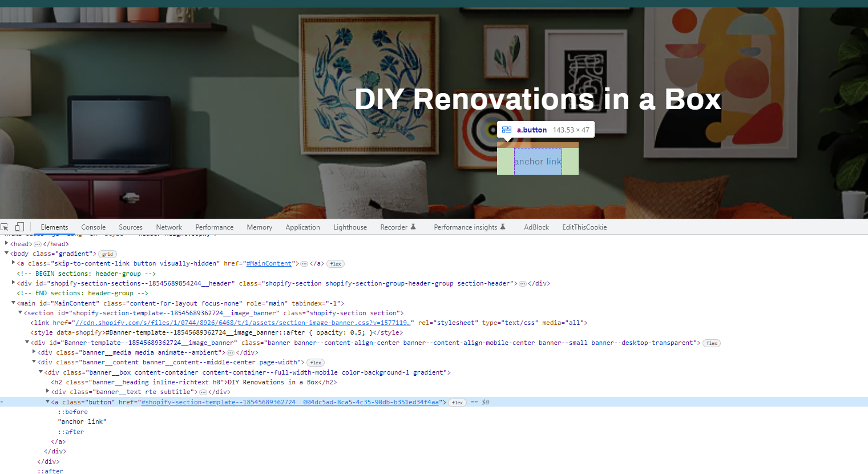Select the ::before pseudo-element row
The width and height of the screenshot is (868, 474).
72,412
